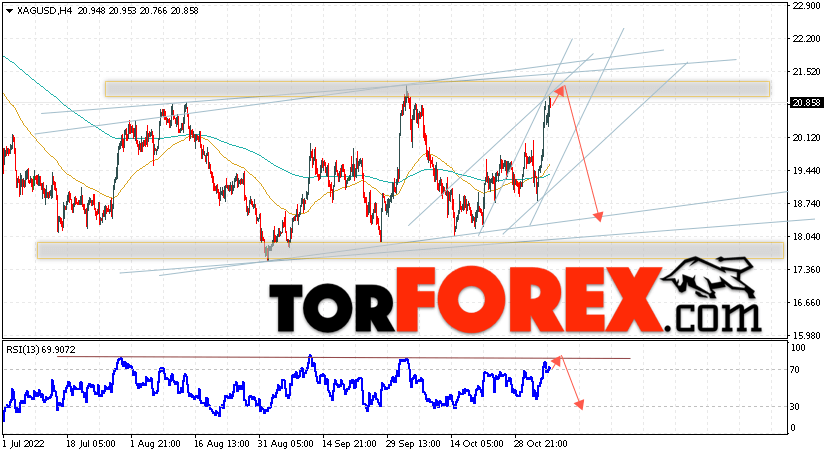This screenshot has height=455, width=828.
Task: Click the 22.200 price axis label
Action: click(x=806, y=39)
